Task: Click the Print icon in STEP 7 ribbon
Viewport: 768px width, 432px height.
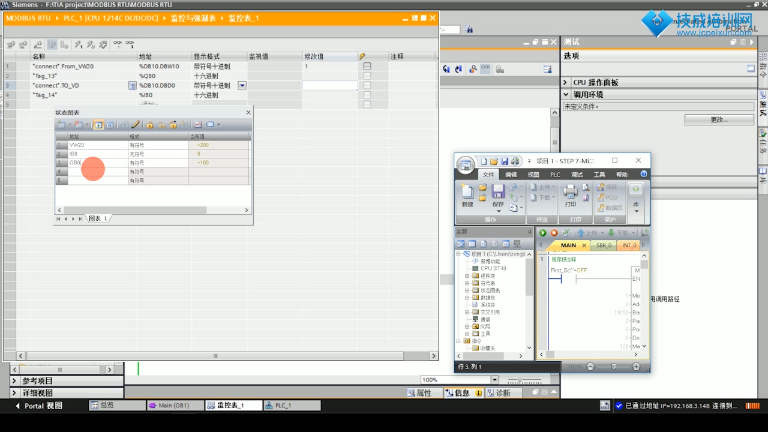Action: 570,191
